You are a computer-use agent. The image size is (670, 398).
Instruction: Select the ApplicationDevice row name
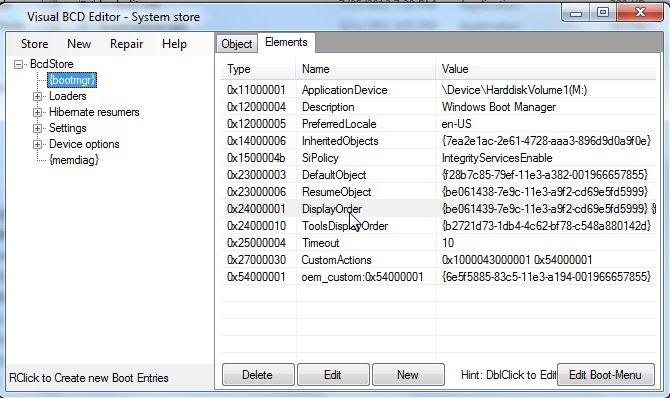(x=344, y=90)
